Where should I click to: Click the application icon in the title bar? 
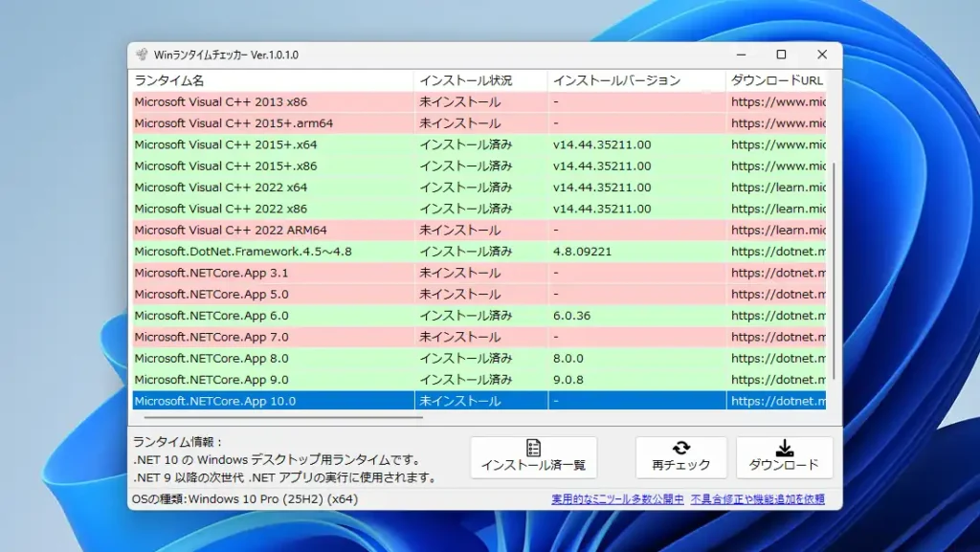(143, 55)
